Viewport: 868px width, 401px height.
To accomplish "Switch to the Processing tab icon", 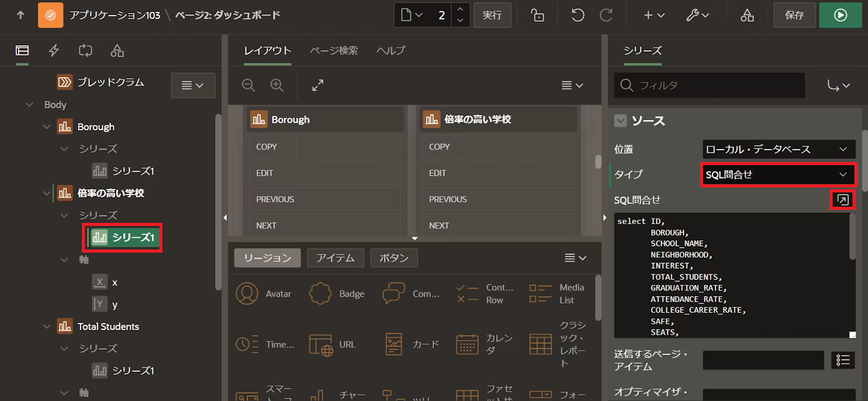I will (x=85, y=51).
